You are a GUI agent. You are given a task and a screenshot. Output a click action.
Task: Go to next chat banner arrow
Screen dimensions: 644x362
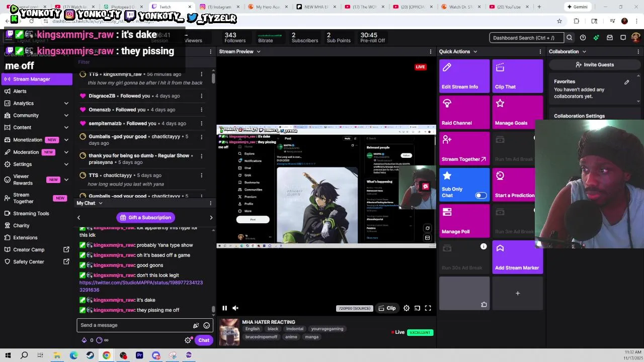(211, 217)
